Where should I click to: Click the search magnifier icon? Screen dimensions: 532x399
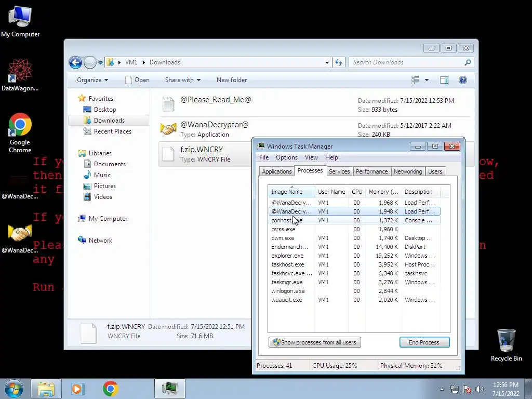tap(468, 62)
